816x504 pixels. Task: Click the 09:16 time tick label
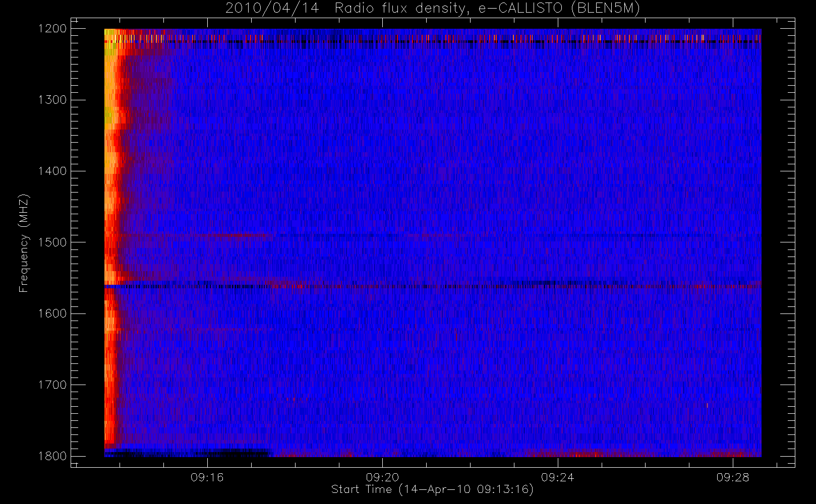pyautogui.click(x=207, y=477)
